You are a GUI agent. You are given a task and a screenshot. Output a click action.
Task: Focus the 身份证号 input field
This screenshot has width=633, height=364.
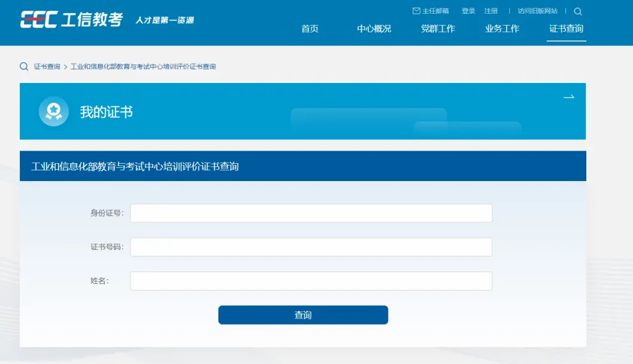click(x=311, y=213)
